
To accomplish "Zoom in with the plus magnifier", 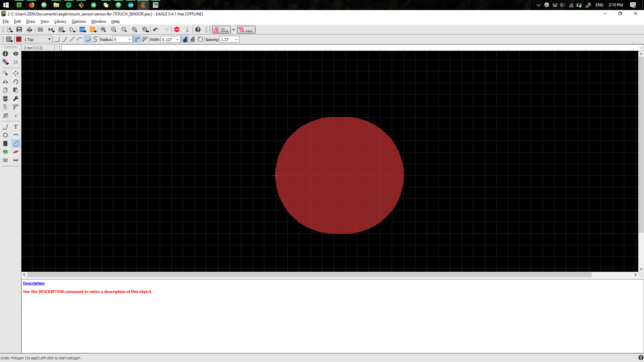I will (114, 29).
